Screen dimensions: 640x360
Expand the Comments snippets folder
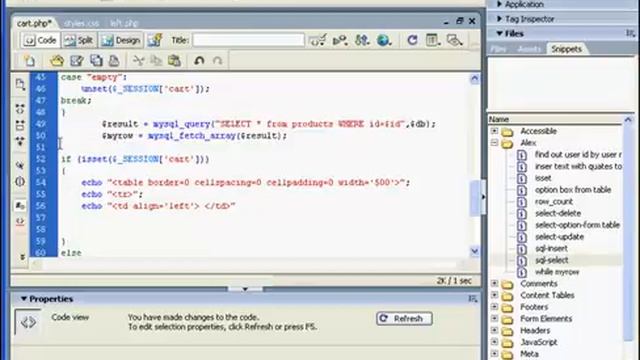point(494,283)
